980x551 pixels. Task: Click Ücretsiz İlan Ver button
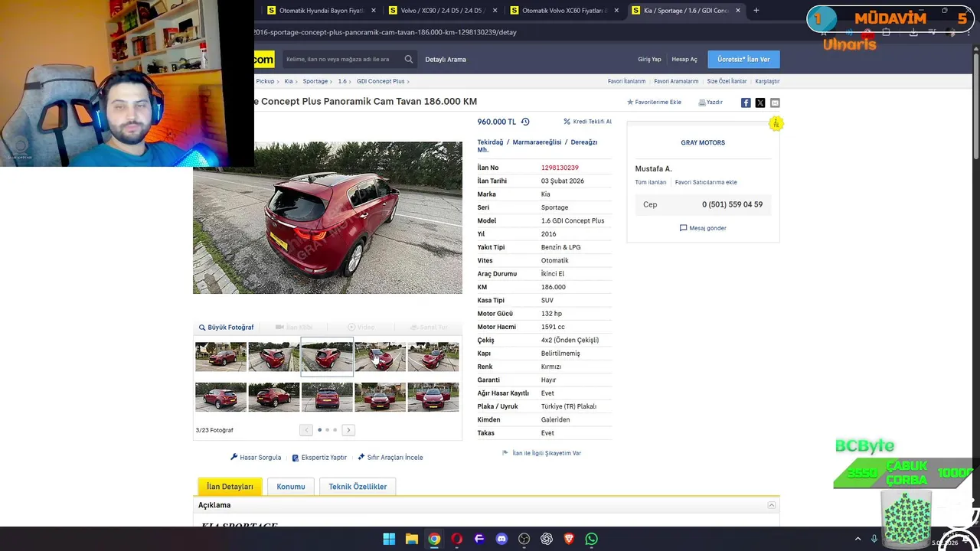tap(743, 59)
